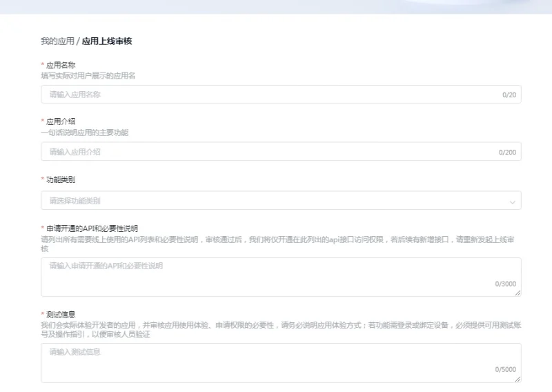Focus the 请输入申请开通的API和必要性说明 textarea
Screen dimensions: 552x392
(x=281, y=277)
